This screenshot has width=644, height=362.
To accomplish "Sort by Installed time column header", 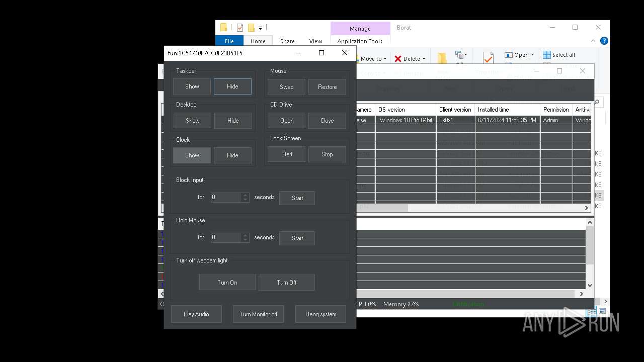I will pyautogui.click(x=508, y=110).
